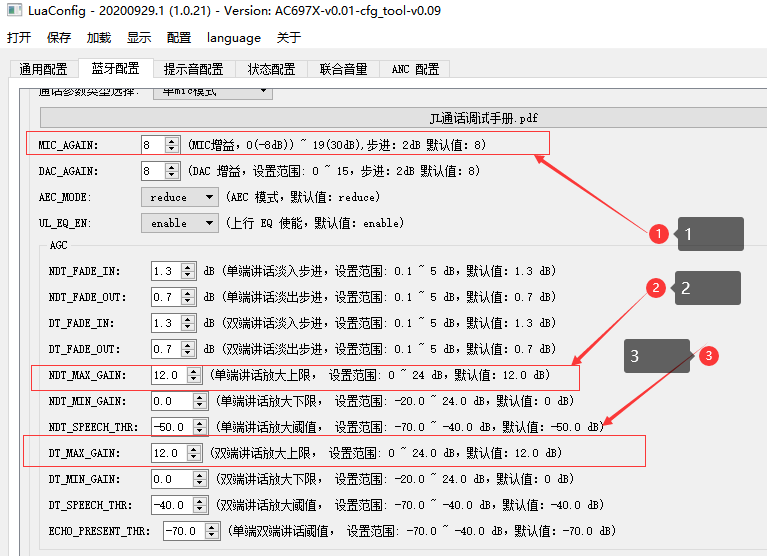This screenshot has height=556, width=767.
Task: Switch to the ANC 配置 tab
Action: coord(415,69)
